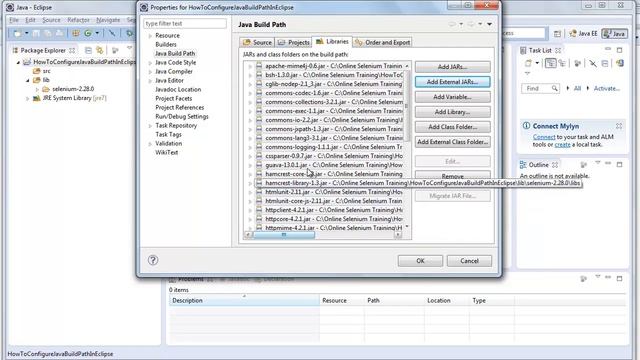Click the Run button icon in Eclipse toolbar
Screen dimensions: 640x360
point(88,33)
